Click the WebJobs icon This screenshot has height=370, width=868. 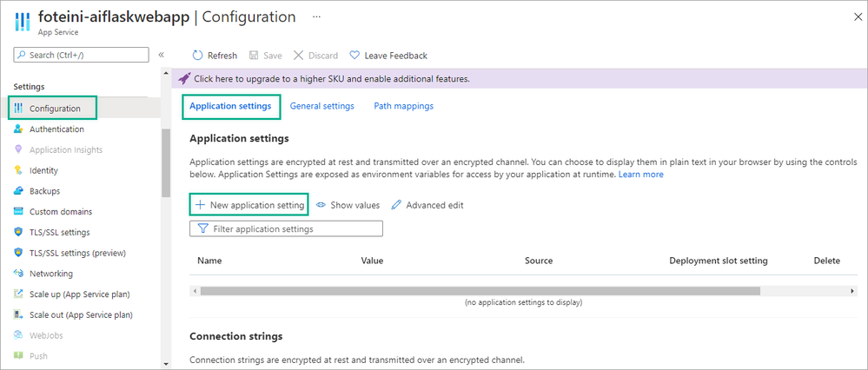coord(18,335)
